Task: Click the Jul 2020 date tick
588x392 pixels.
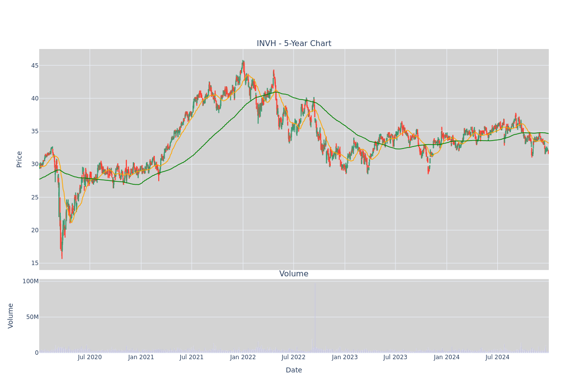Action: coord(90,357)
